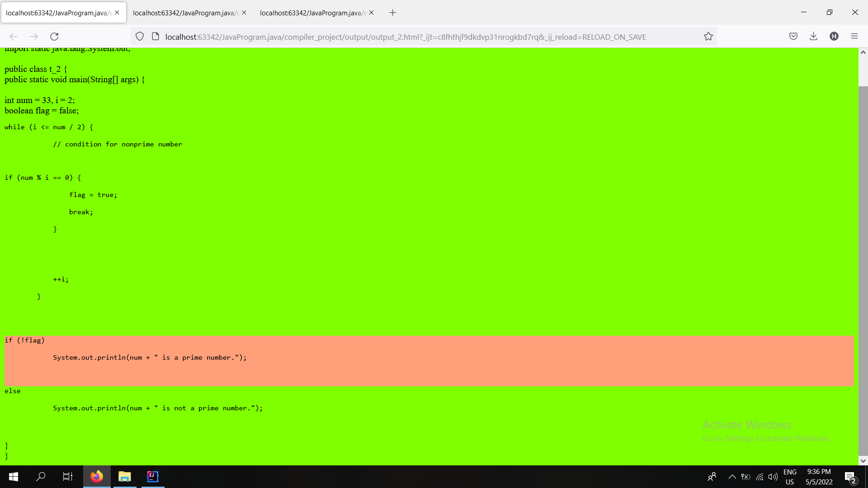Reload the current page
This screenshot has width=868, height=488.
pyautogui.click(x=54, y=37)
